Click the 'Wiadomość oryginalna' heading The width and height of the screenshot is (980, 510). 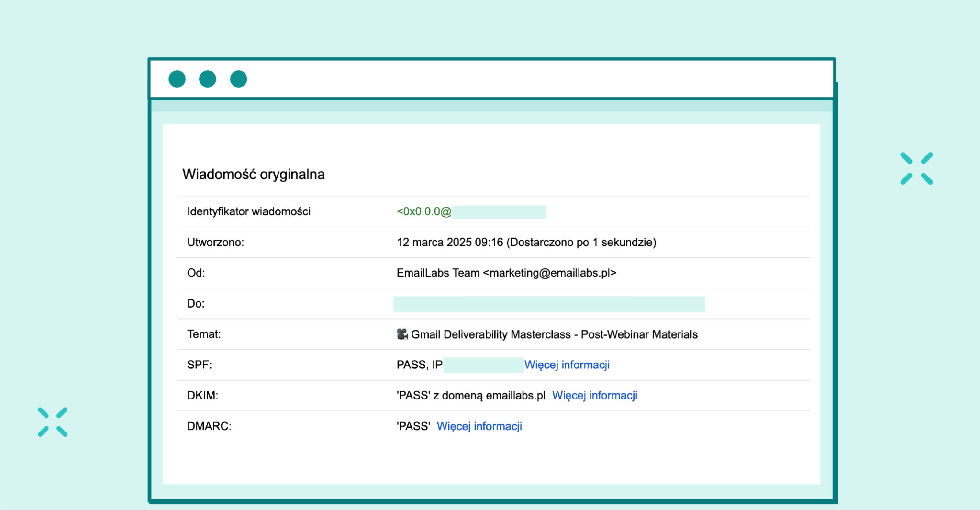point(253,175)
